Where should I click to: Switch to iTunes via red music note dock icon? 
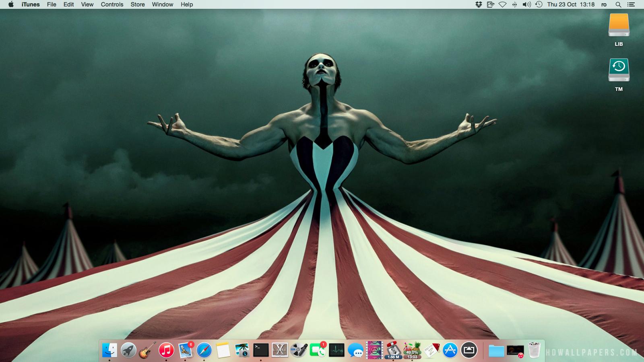[166, 350]
